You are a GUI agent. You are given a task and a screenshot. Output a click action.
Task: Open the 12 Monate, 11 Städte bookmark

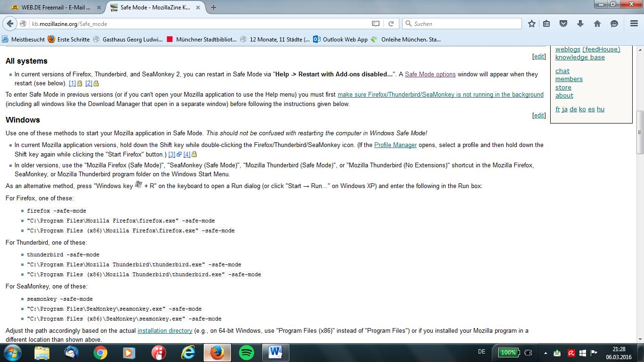(275, 40)
